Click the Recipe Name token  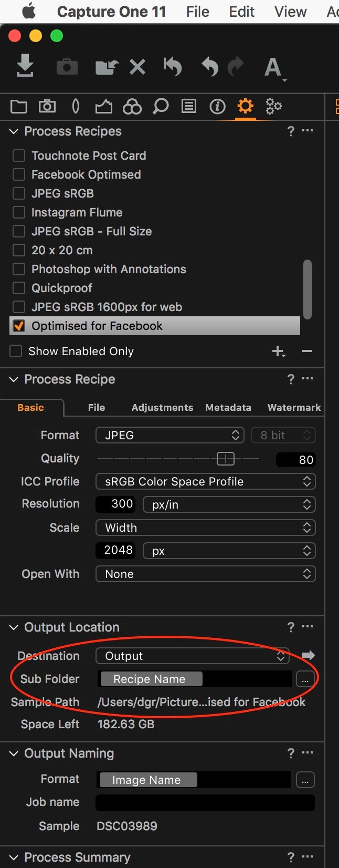click(x=151, y=679)
